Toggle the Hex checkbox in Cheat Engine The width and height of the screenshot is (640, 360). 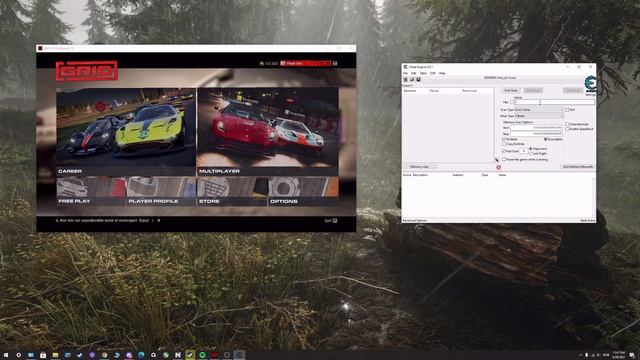click(x=512, y=102)
